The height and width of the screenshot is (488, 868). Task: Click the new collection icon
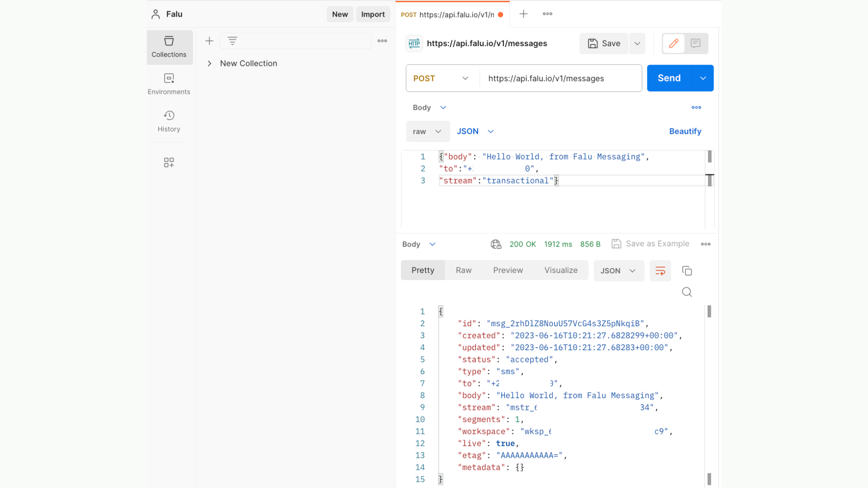tap(209, 41)
